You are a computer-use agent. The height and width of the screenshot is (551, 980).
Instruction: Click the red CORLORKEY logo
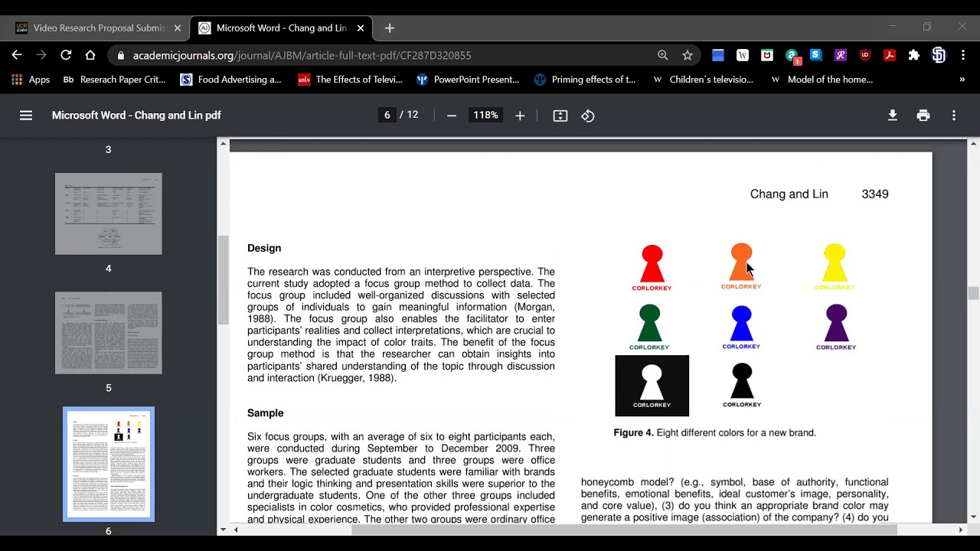[x=652, y=268]
